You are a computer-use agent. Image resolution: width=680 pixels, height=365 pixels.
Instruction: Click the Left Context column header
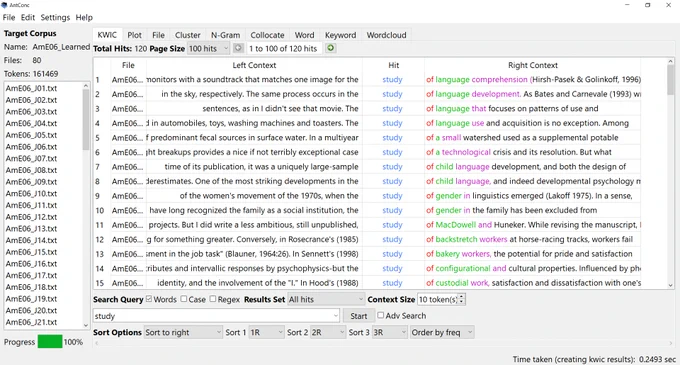[254, 65]
